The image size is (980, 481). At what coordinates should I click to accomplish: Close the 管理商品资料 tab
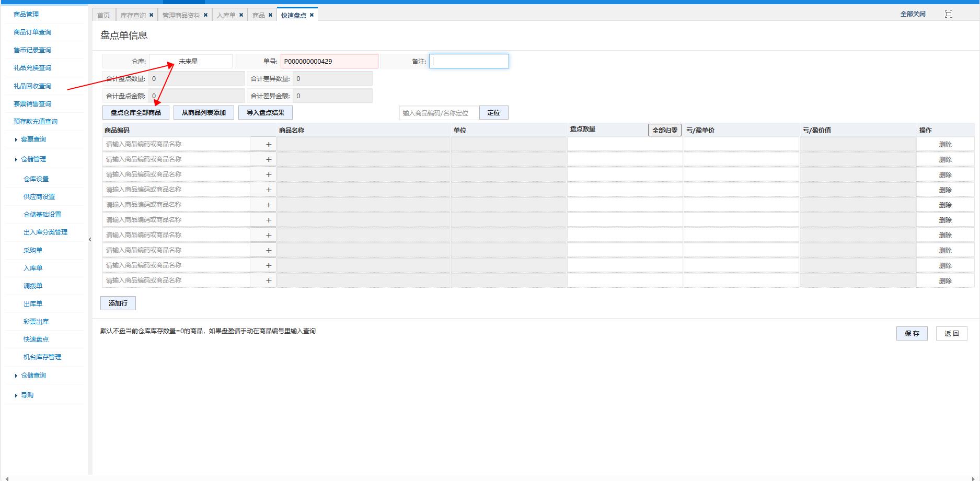click(x=205, y=15)
